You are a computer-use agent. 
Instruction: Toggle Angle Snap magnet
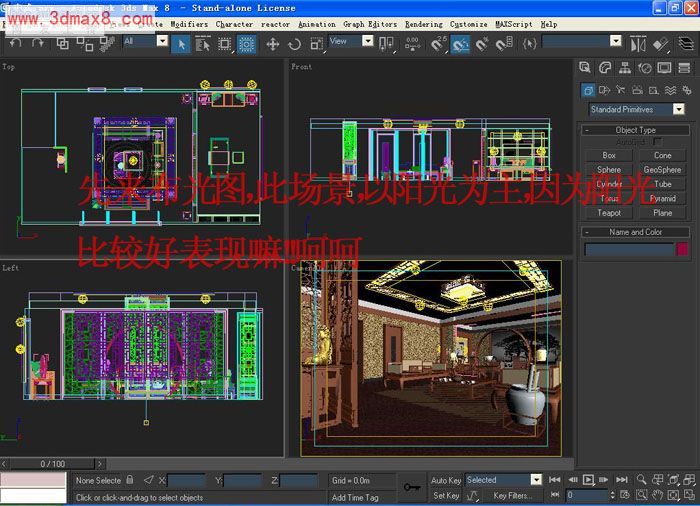tap(460, 44)
